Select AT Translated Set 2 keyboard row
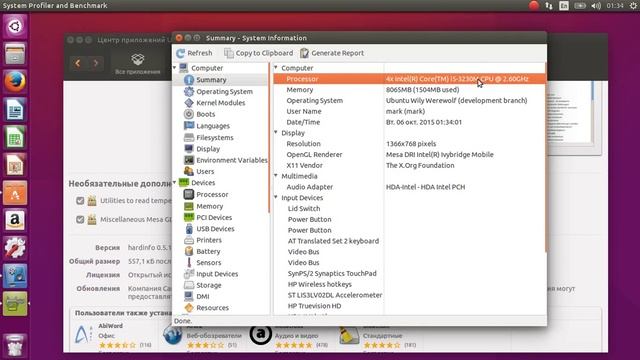Image resolution: width=640 pixels, height=360 pixels. pos(409,241)
